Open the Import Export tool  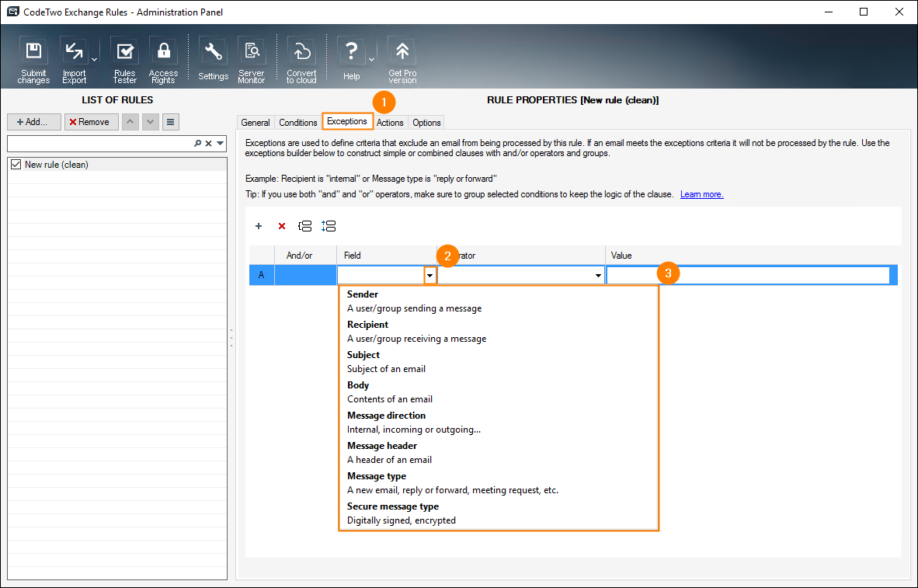pos(75,61)
